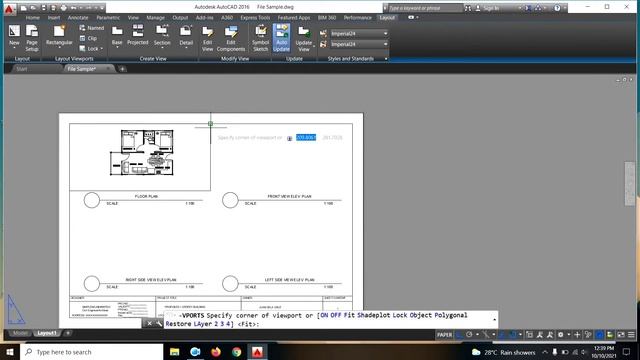This screenshot has height=360, width=640.
Task: Click the command line customize wrench icon
Action: 159,323
